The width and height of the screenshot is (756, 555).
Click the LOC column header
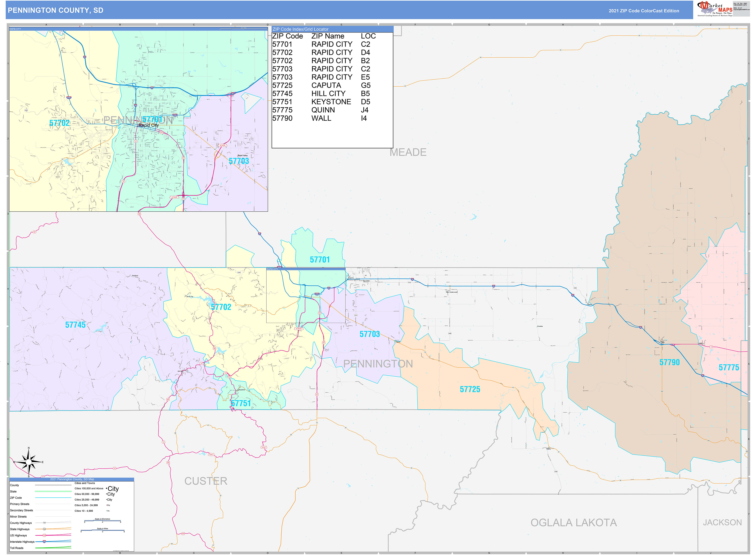pyautogui.click(x=368, y=36)
